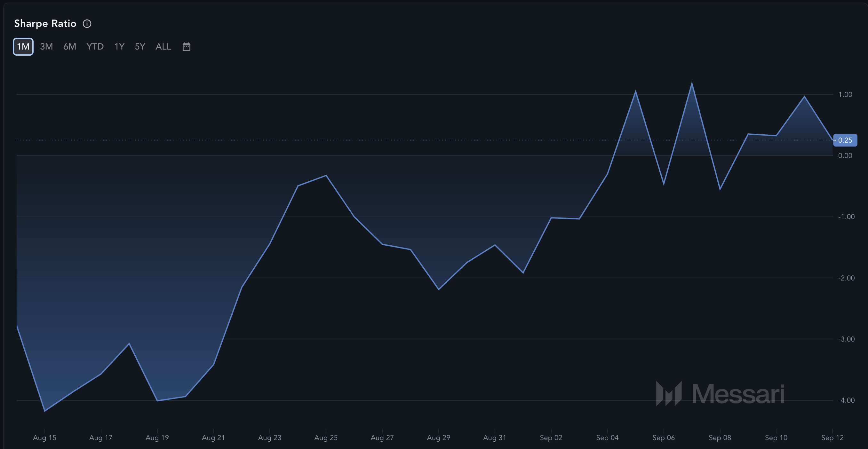Click the Aug 15 axis date label
868x449 pixels.
coord(44,437)
